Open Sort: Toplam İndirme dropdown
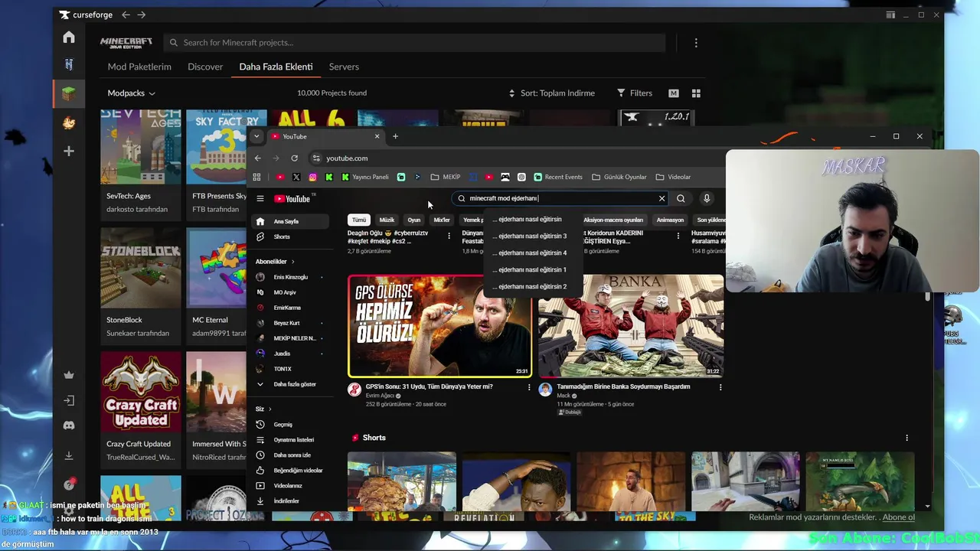The image size is (980, 551). [x=551, y=93]
